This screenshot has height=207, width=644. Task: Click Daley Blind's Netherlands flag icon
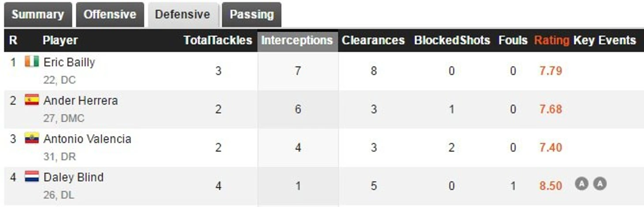pos(32,177)
